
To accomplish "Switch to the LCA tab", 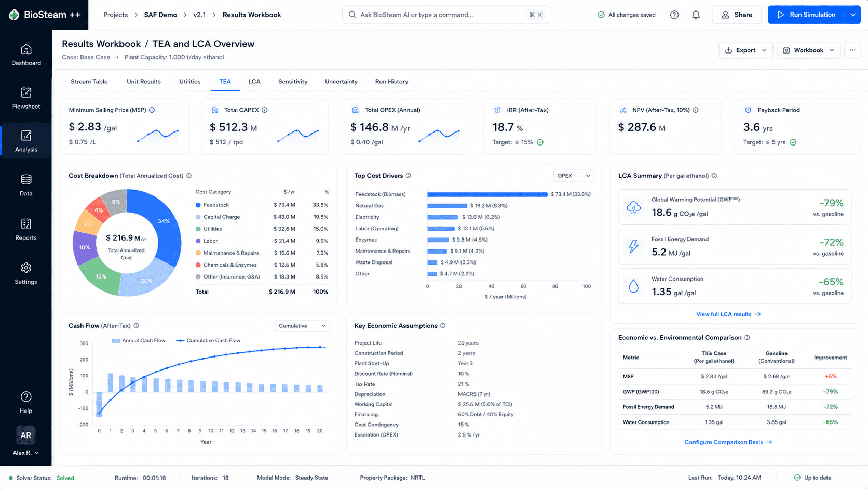I will pos(254,82).
